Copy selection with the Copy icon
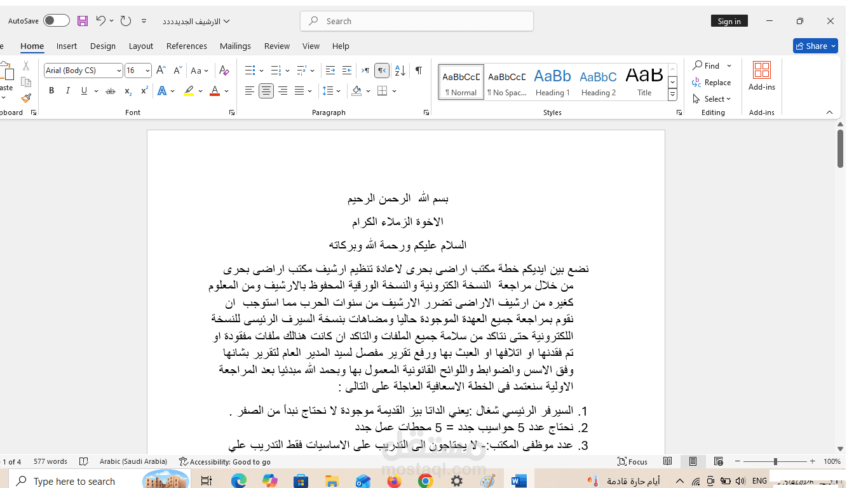The width and height of the screenshot is (868, 488). point(26,82)
